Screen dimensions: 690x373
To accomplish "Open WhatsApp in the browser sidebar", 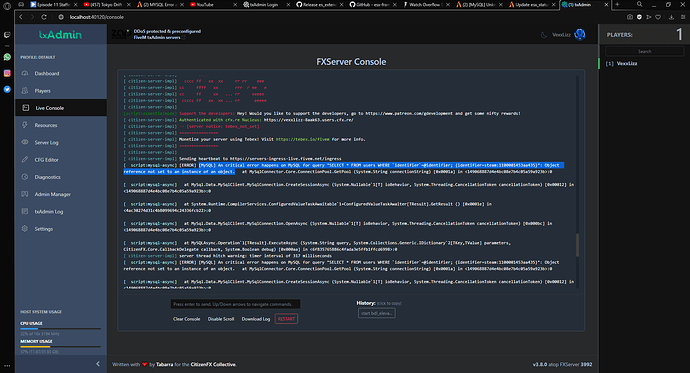I will 7,57.
